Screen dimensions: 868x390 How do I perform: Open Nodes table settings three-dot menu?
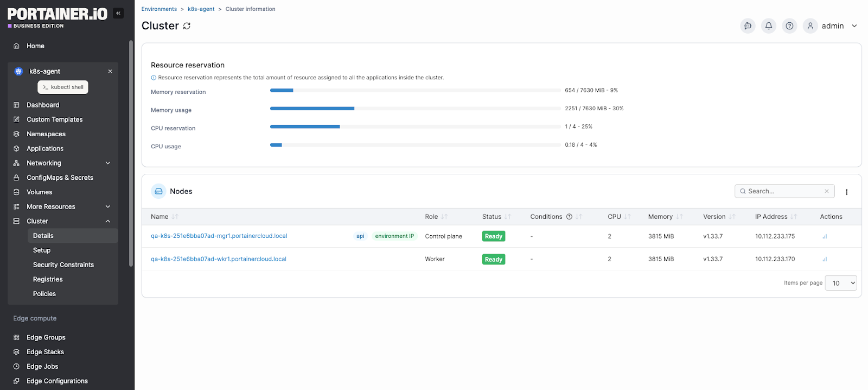846,192
